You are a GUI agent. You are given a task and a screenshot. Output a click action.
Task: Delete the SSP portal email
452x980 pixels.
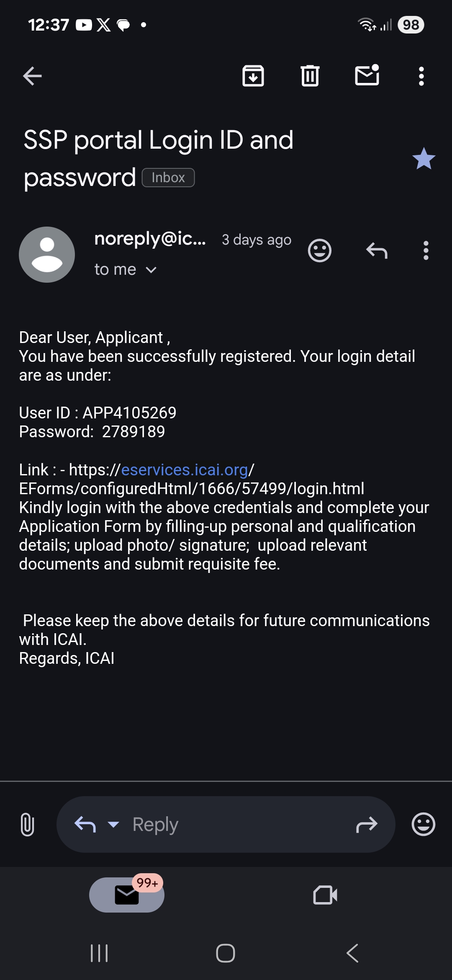tap(310, 76)
